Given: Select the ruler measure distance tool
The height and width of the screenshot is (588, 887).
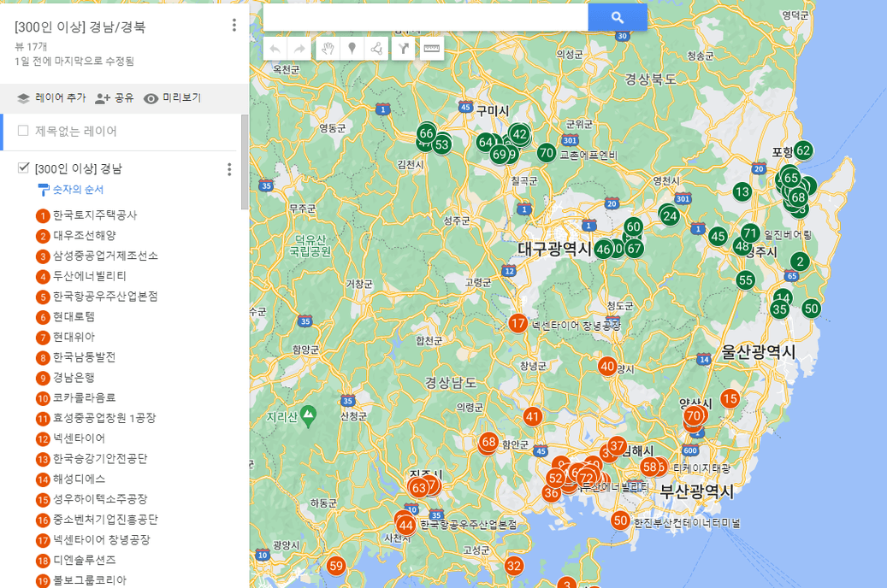Looking at the screenshot, I should click(x=432, y=49).
